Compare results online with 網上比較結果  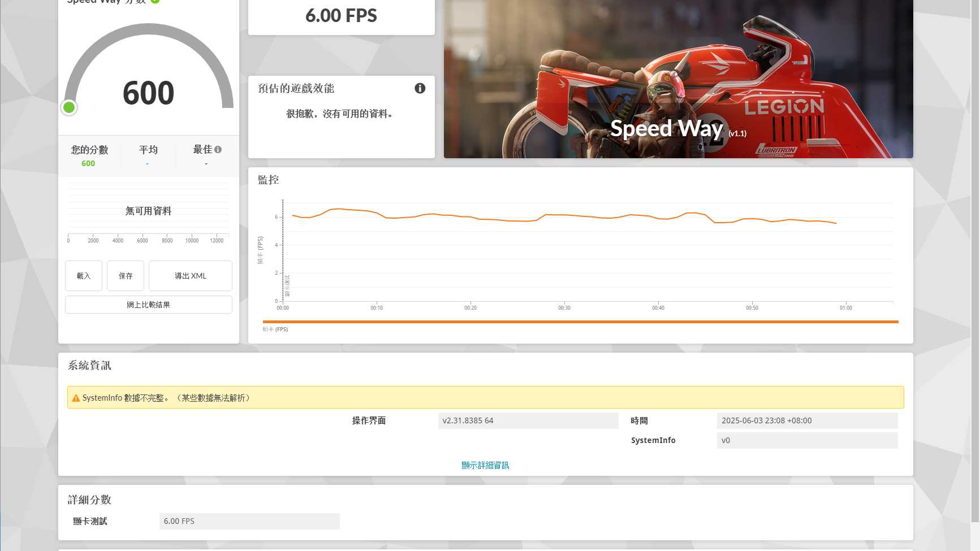[x=149, y=305]
